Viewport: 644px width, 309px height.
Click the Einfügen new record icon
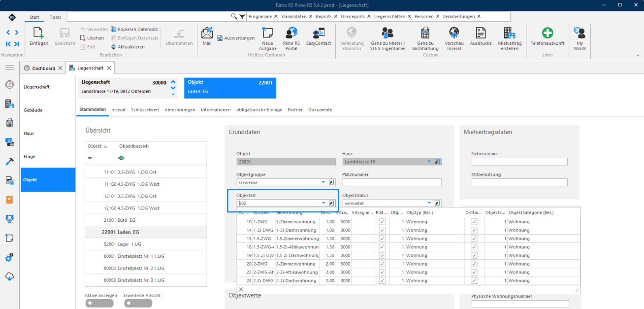coord(39,34)
